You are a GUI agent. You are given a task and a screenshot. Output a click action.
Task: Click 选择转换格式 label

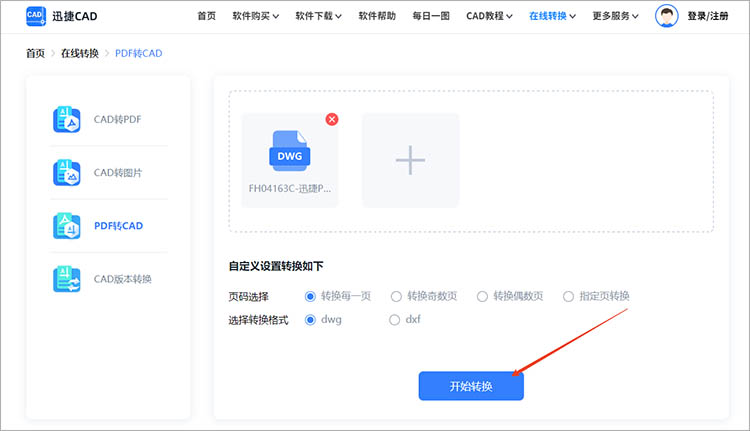[258, 320]
